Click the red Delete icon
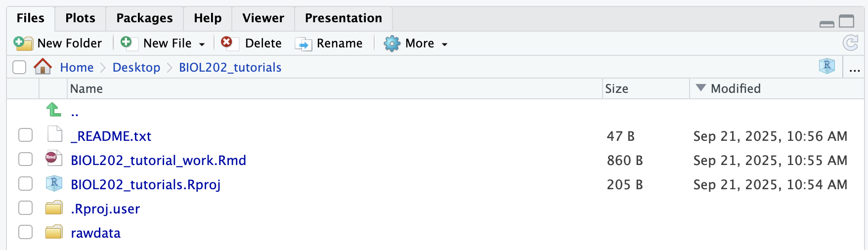Image resolution: width=868 pixels, height=250 pixels. coord(227,42)
